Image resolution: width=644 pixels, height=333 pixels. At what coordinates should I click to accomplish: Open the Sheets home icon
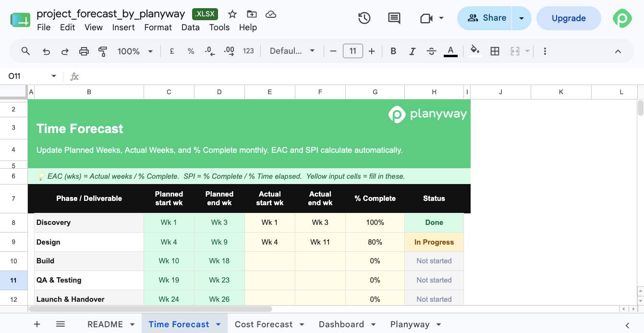(20, 19)
